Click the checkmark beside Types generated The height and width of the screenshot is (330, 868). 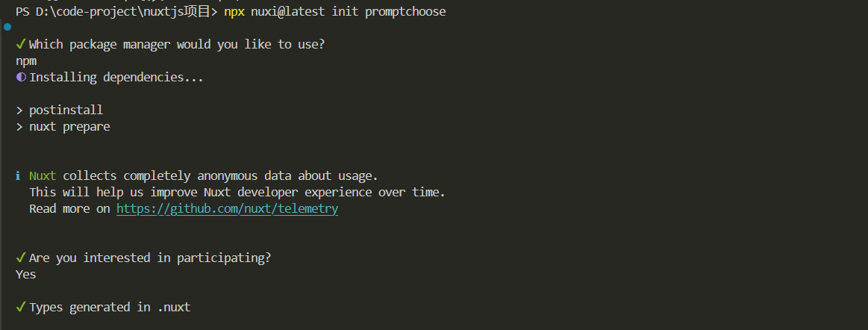click(x=21, y=307)
